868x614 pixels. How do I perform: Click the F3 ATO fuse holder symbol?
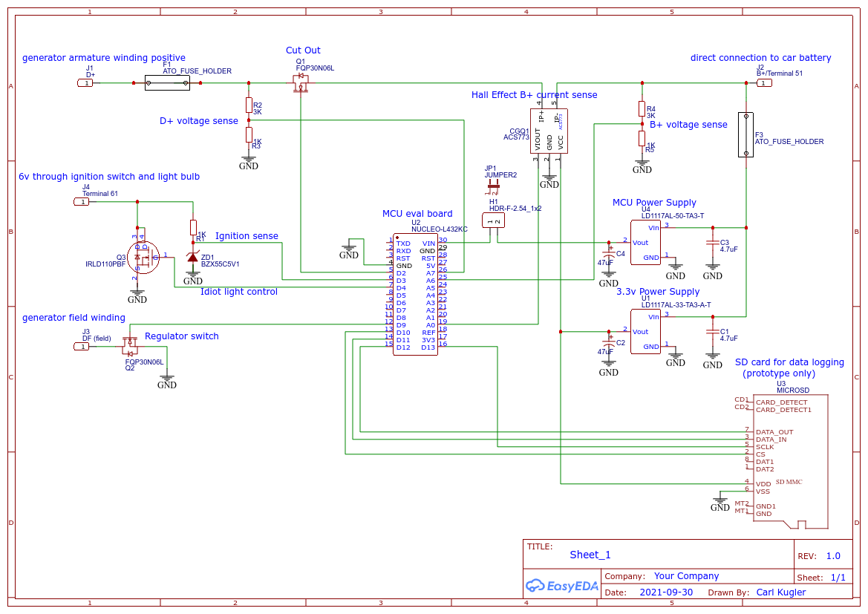[x=745, y=134]
